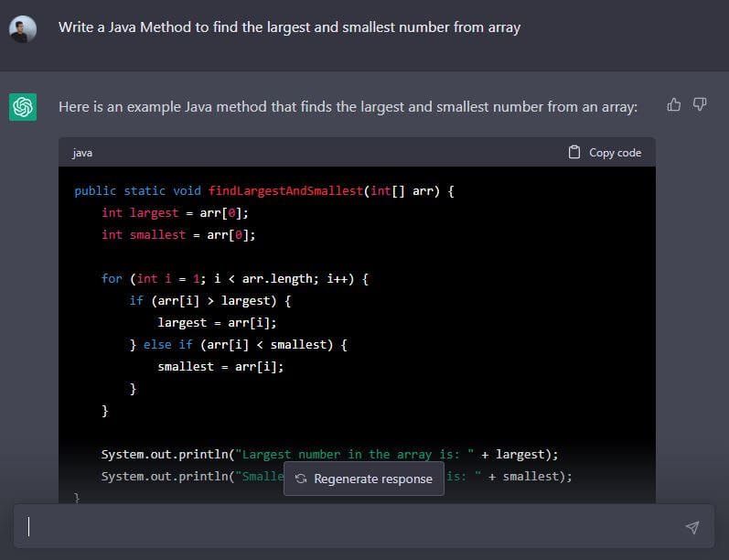
Task: Click the thumbs down feedback icon
Action: tap(700, 105)
